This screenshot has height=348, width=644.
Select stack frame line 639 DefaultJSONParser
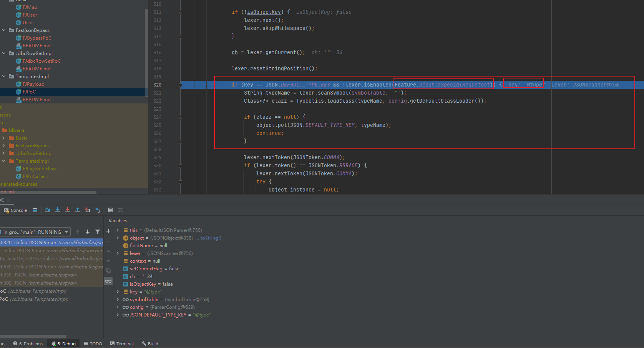51,267
